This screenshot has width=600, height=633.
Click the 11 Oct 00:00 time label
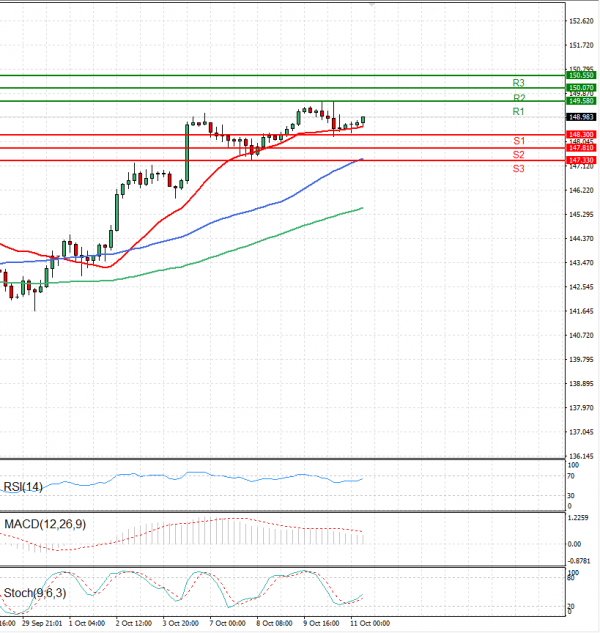click(370, 623)
